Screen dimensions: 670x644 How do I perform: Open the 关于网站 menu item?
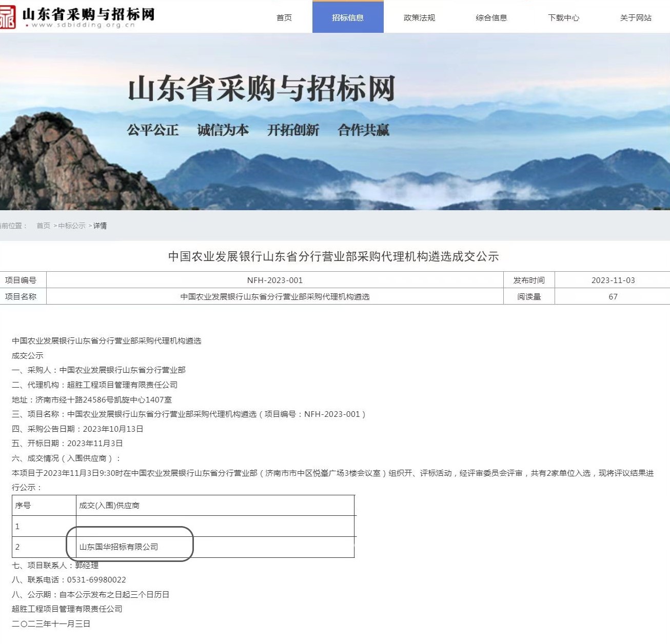point(636,18)
